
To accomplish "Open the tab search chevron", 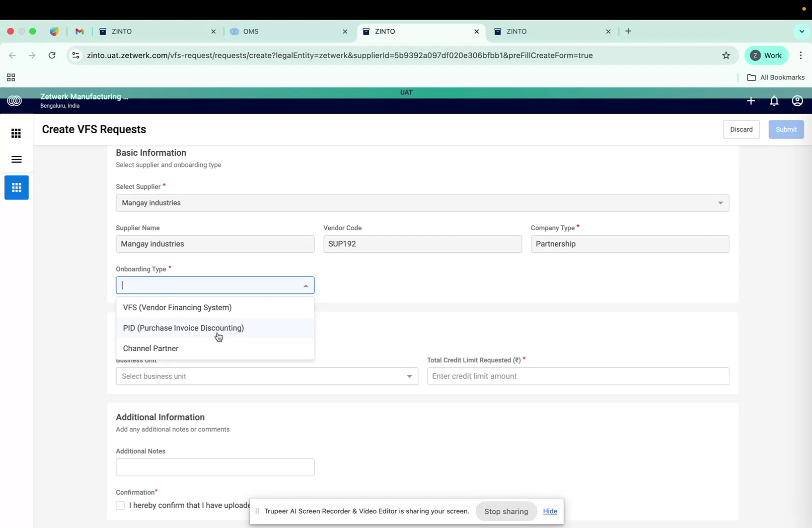I will coord(802,31).
